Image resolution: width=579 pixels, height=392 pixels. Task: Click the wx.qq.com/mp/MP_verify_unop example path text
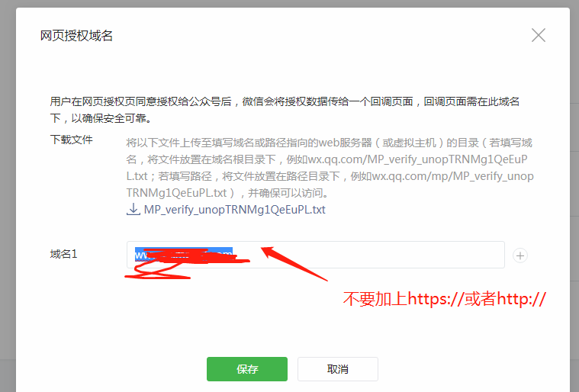point(452,176)
